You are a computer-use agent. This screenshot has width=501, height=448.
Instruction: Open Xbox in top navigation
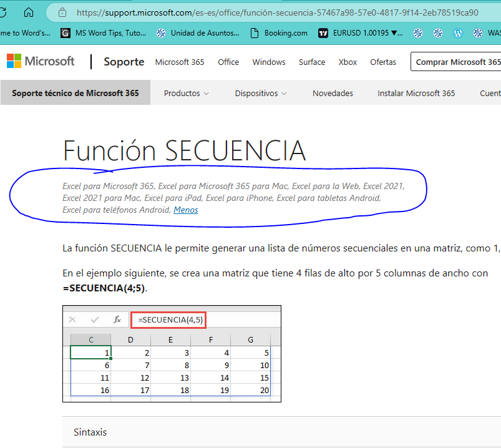tap(348, 62)
